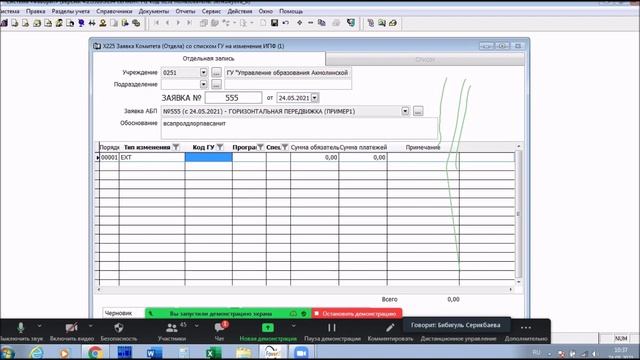This screenshot has height=360, width=640.
Task: Click right arrow of the table's horizontal scrollbar
Action: point(511,289)
